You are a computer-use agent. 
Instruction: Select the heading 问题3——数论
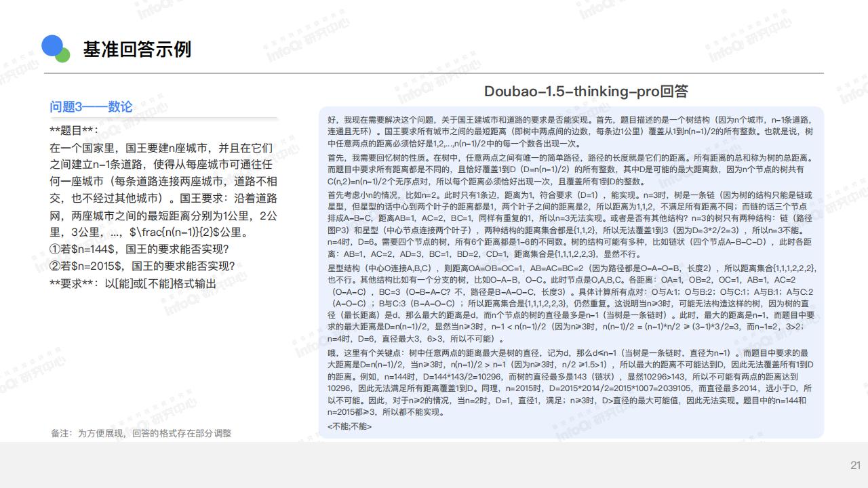coord(91,106)
